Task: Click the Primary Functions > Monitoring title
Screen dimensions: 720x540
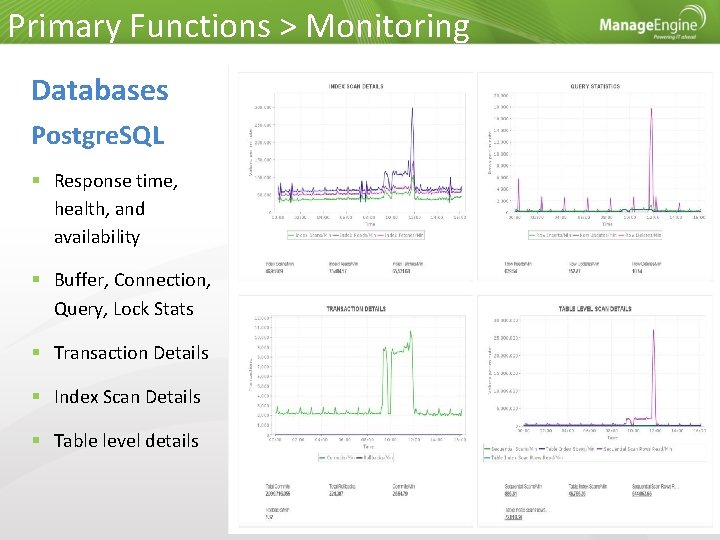Action: pyautogui.click(x=238, y=26)
